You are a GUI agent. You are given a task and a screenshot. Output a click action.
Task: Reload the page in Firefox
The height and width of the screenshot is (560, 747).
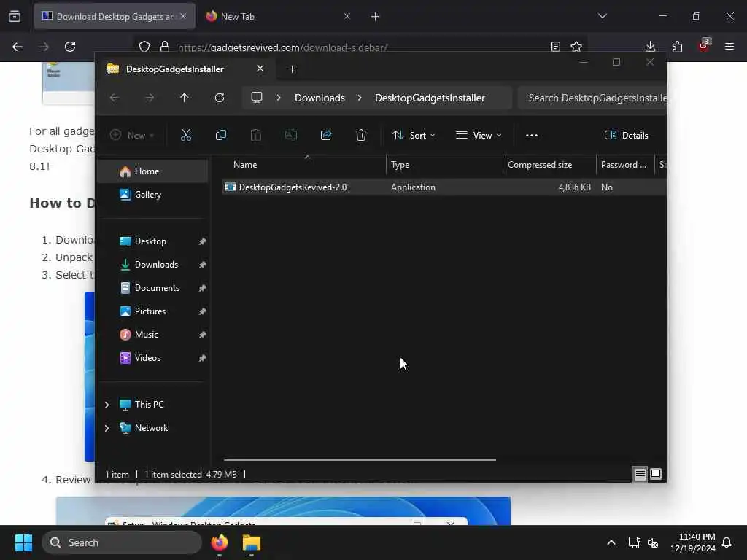(70, 47)
